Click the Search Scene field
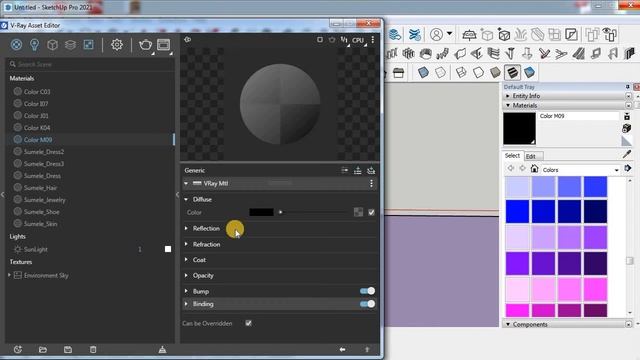 click(90, 64)
